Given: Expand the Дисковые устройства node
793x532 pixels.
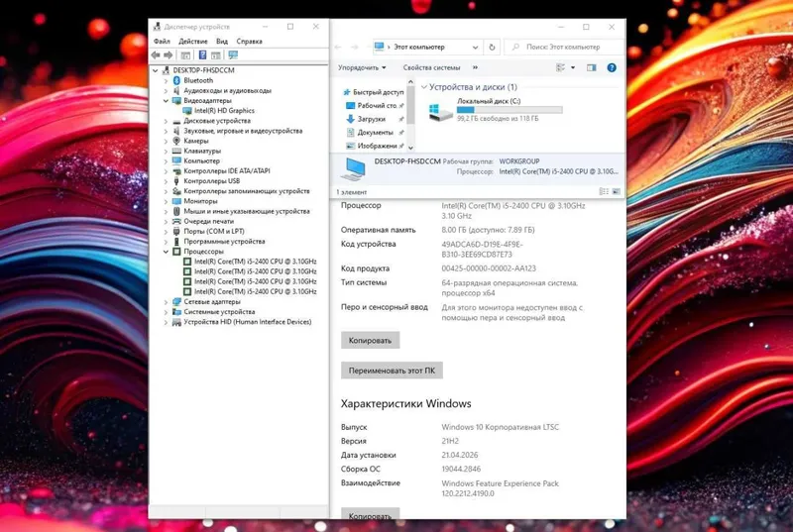Looking at the screenshot, I should pos(166,121).
